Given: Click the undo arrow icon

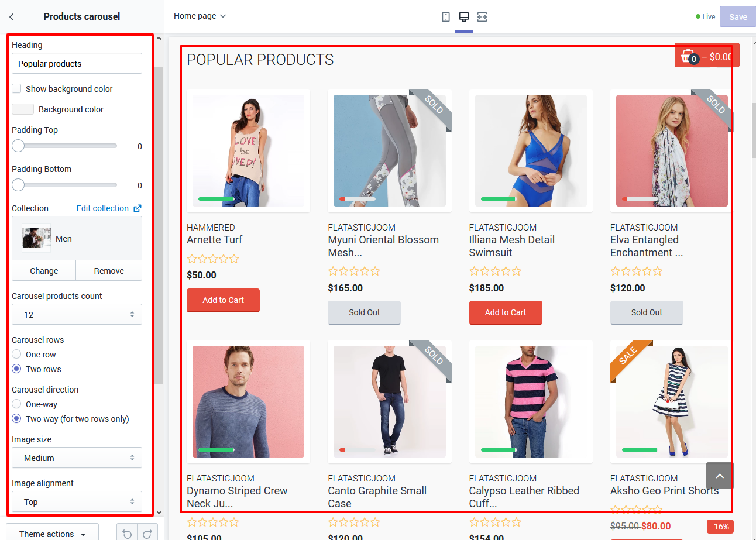Looking at the screenshot, I should [x=127, y=534].
